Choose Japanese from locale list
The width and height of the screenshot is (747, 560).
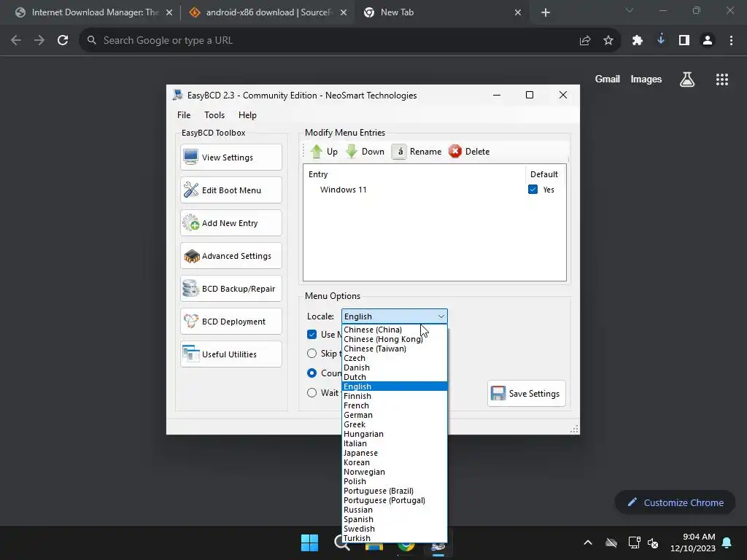395,453
